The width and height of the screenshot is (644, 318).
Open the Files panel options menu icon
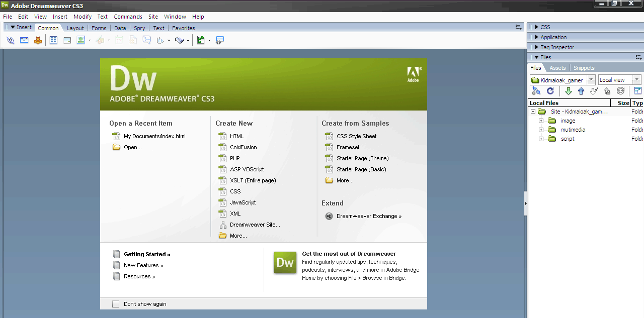coord(638,57)
